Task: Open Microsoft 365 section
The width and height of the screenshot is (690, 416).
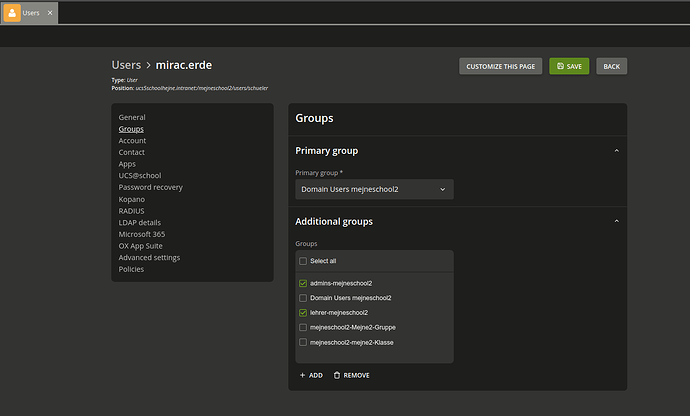Action: click(x=142, y=234)
